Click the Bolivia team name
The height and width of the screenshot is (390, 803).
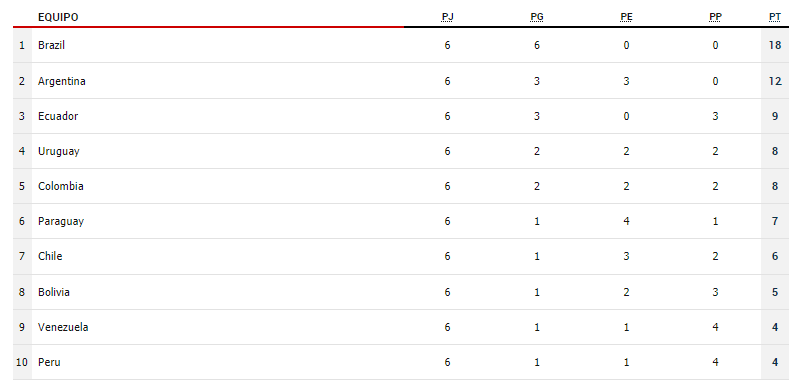coord(54,292)
